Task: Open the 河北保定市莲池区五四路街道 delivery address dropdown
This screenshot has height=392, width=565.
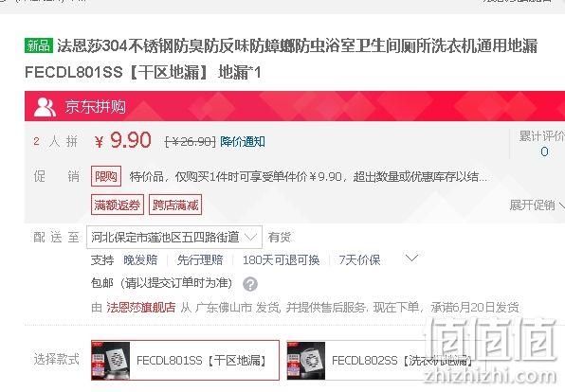Action: 174,237
